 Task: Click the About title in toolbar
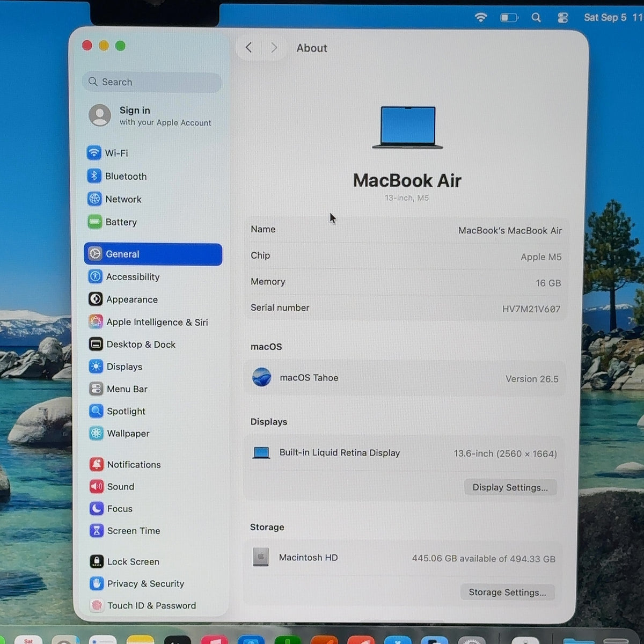(x=312, y=48)
